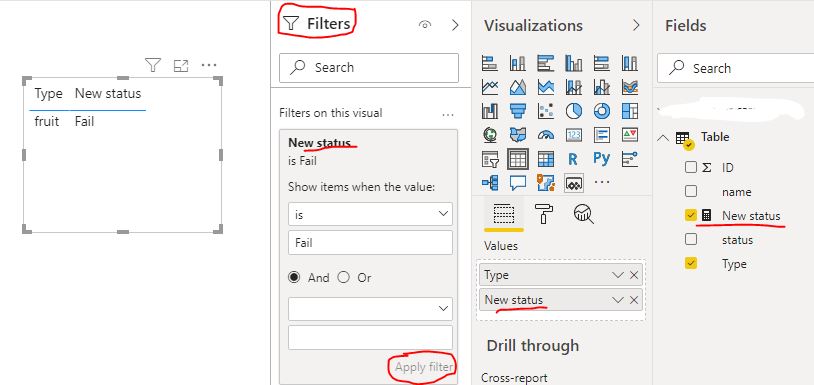
Task: Choose the Key influencers visual
Action: point(630,159)
